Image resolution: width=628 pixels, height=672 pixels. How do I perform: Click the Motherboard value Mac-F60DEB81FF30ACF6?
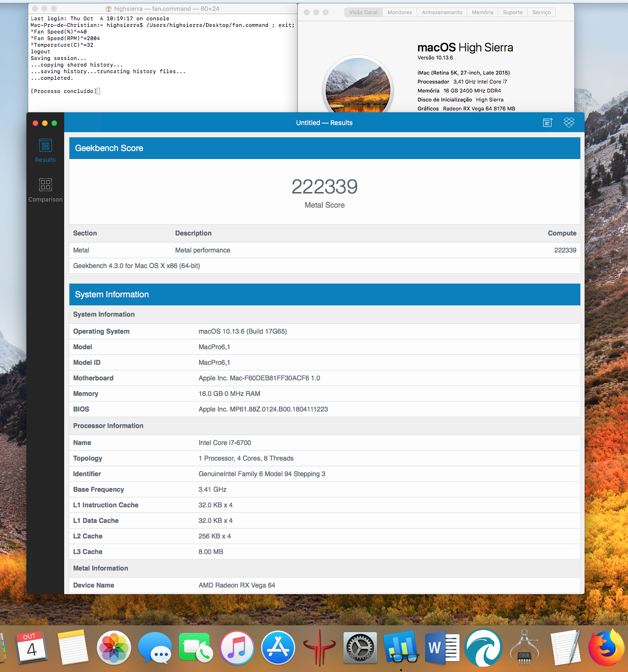(259, 378)
